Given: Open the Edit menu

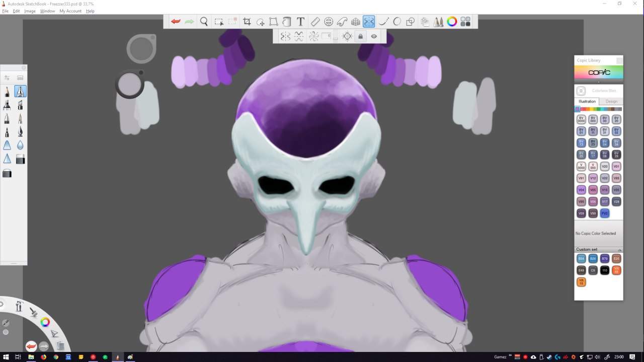Looking at the screenshot, I should [17, 11].
